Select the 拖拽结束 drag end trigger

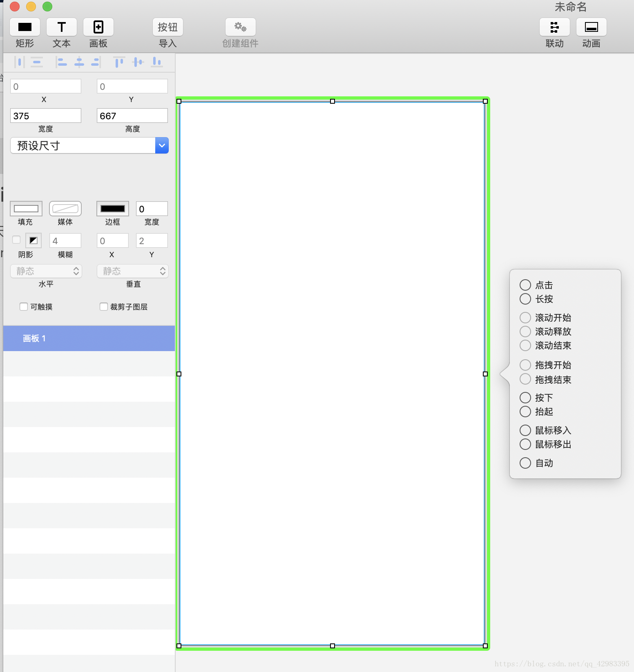(525, 379)
